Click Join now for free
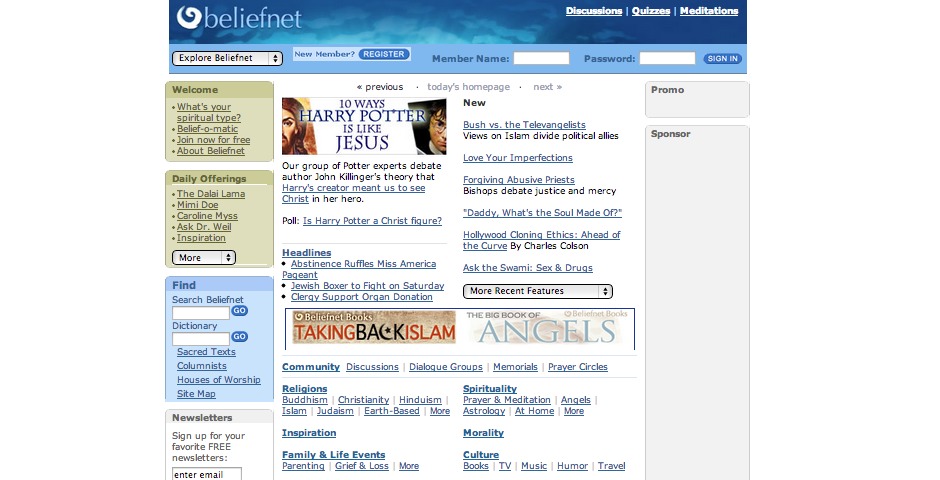Viewport: 940px width, 480px height. pos(213,140)
